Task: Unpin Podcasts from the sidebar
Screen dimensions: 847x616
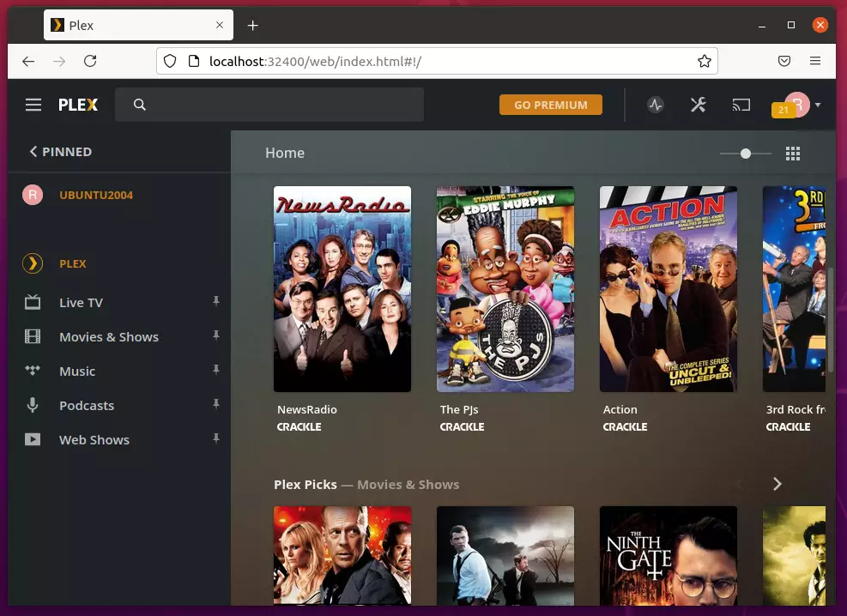Action: click(x=216, y=404)
